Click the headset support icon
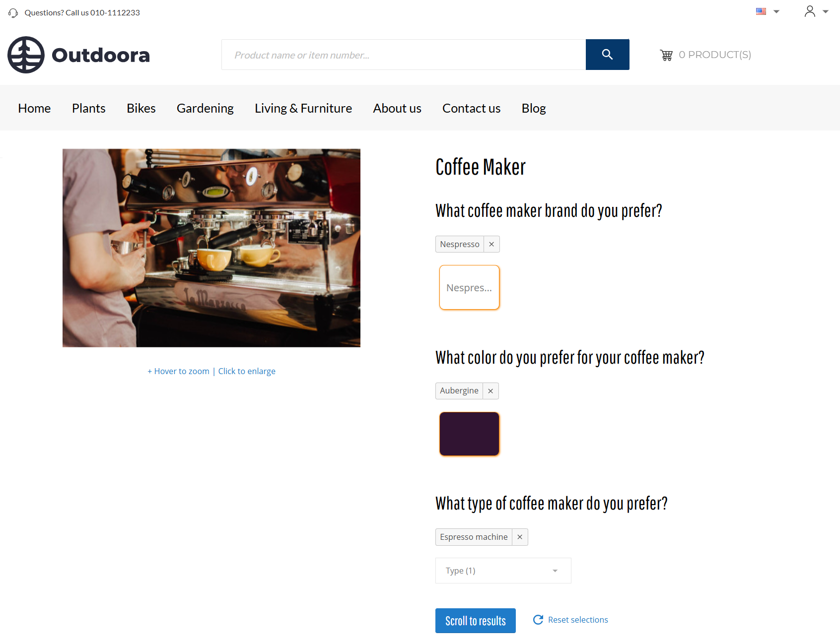 pos(13,13)
